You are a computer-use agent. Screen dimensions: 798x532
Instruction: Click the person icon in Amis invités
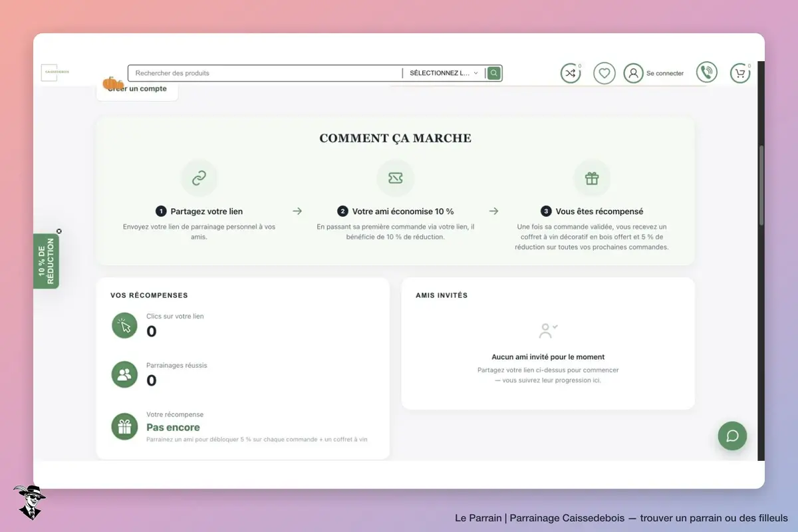click(548, 331)
